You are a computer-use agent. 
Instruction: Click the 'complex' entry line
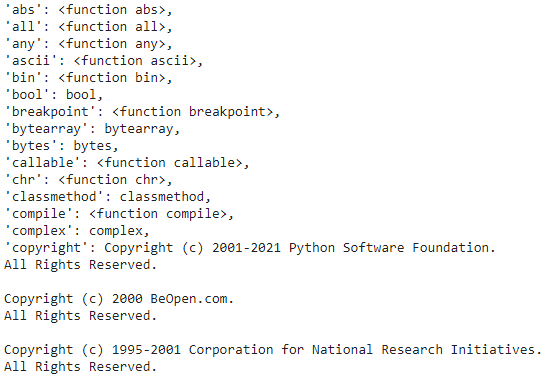[76, 231]
